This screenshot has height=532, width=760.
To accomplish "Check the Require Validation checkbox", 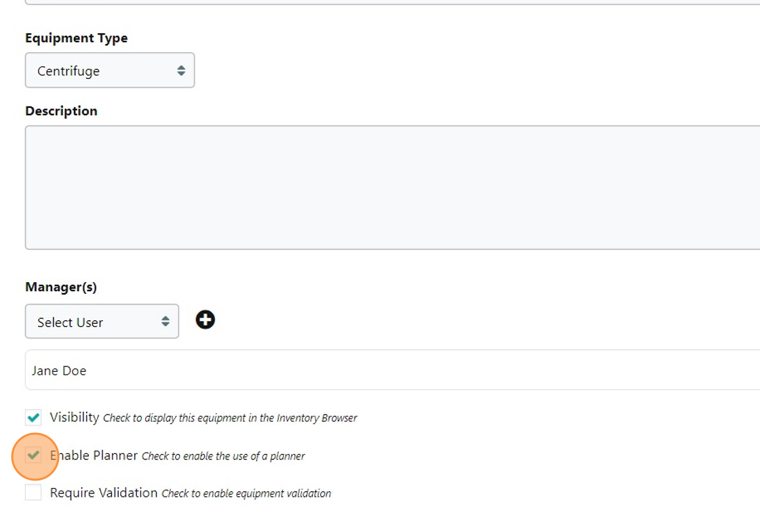I will 33,492.
